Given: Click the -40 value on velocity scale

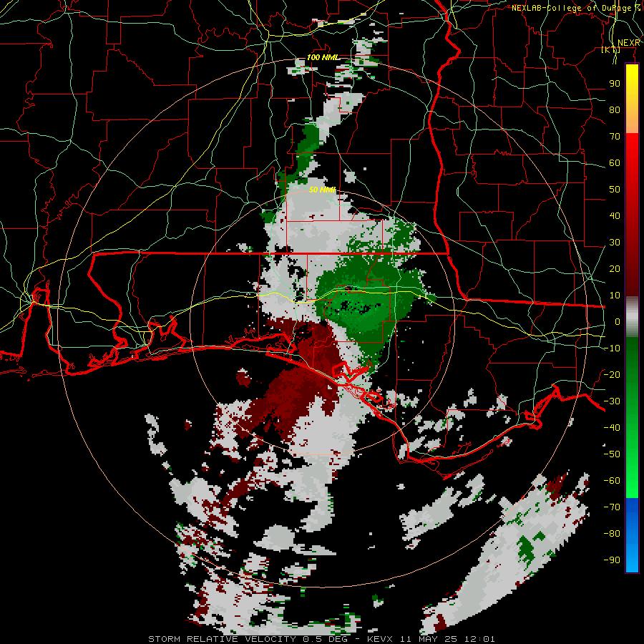Looking at the screenshot, I should click(x=612, y=428).
